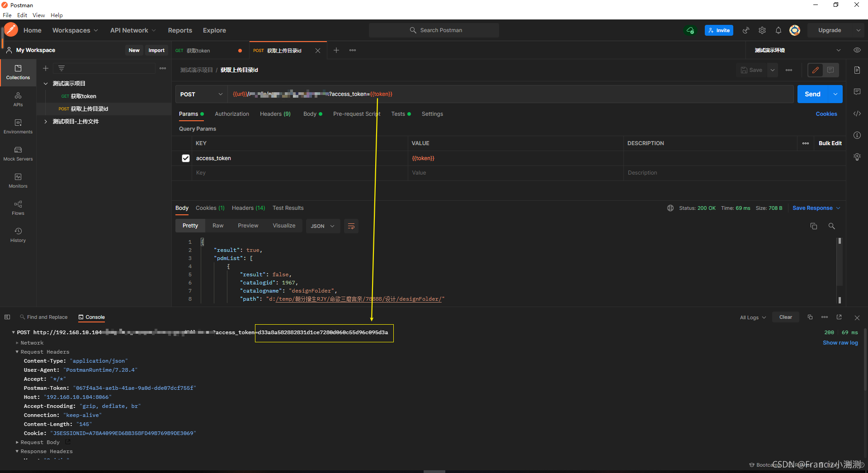
Task: Pop out the console into new window
Action: click(840, 317)
